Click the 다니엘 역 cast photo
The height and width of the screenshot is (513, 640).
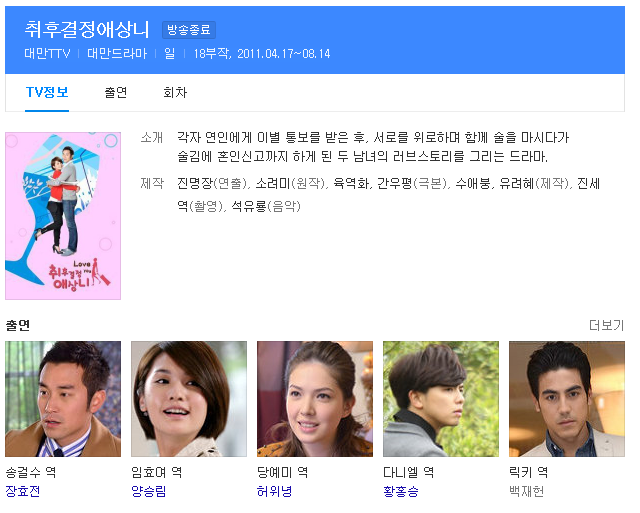point(441,399)
